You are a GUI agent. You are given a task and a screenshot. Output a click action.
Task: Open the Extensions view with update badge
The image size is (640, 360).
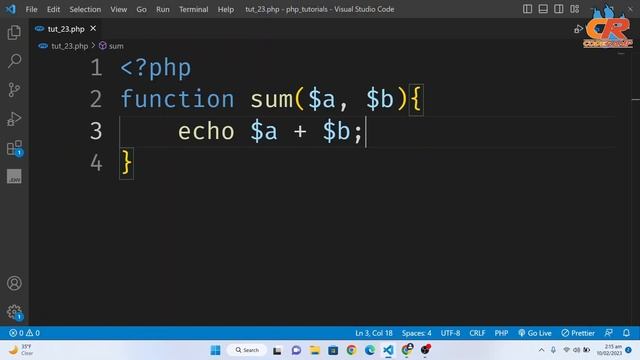coord(15,148)
